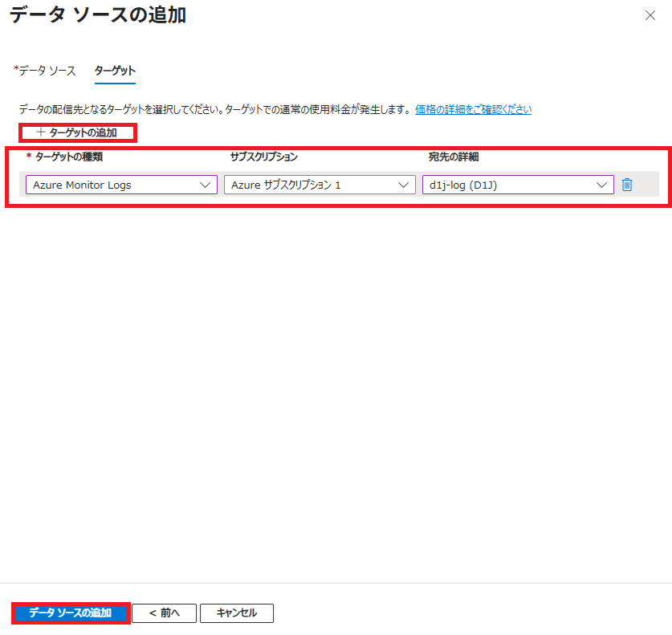Image resolution: width=672 pixels, height=635 pixels.
Task: Click the ターゲットの種類 column label
Action: [x=68, y=157]
